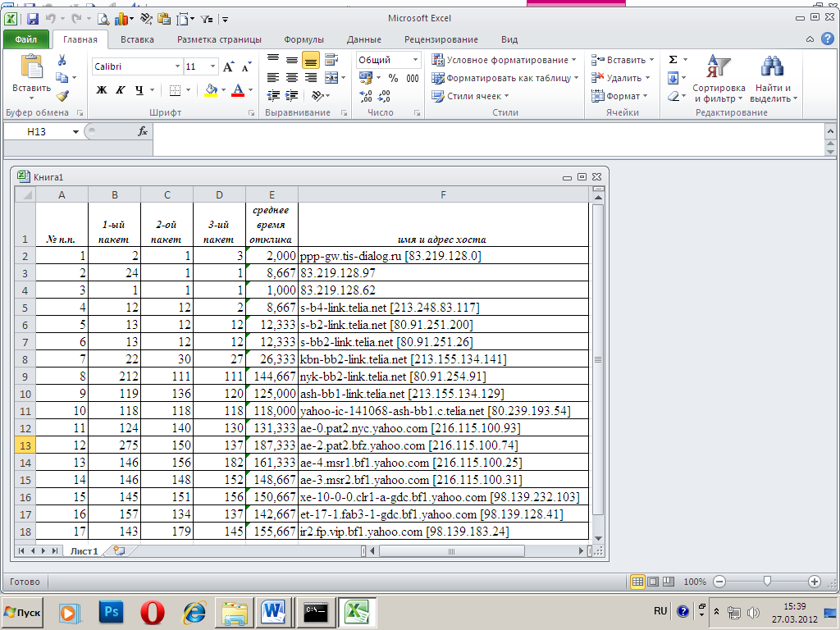
Task: Click the increase decimal places icon
Action: [366, 96]
